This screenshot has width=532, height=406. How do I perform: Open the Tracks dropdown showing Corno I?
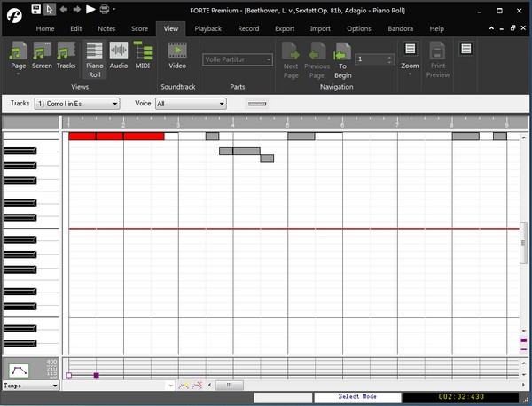point(76,104)
